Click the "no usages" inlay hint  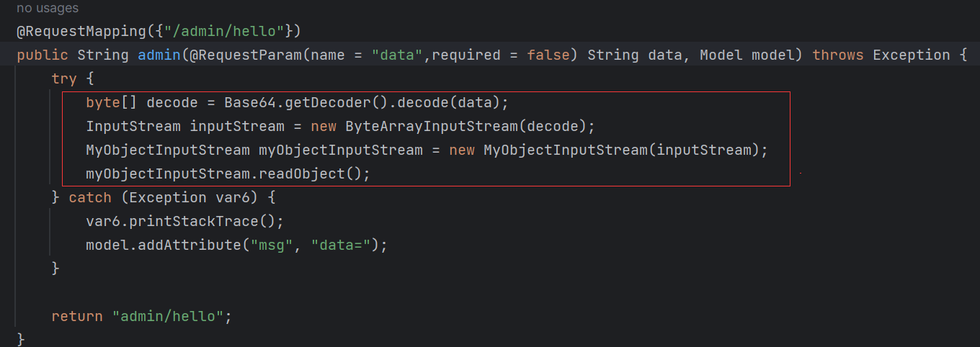pos(48,9)
